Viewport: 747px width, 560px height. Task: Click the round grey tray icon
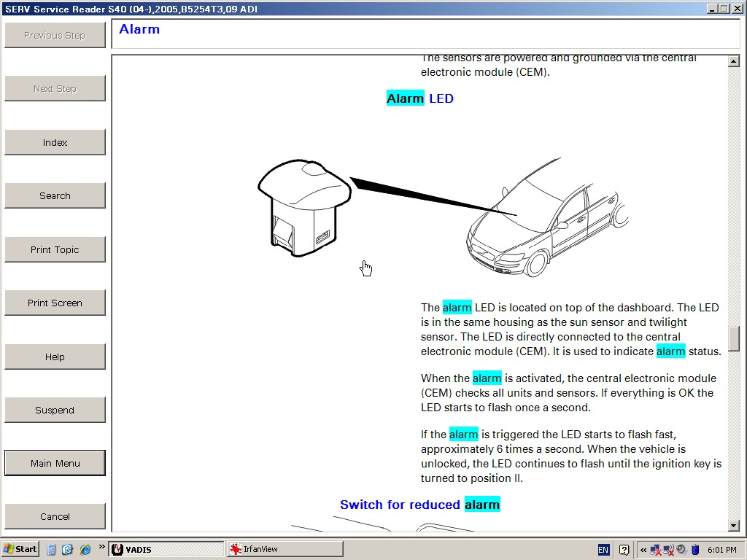[682, 550]
